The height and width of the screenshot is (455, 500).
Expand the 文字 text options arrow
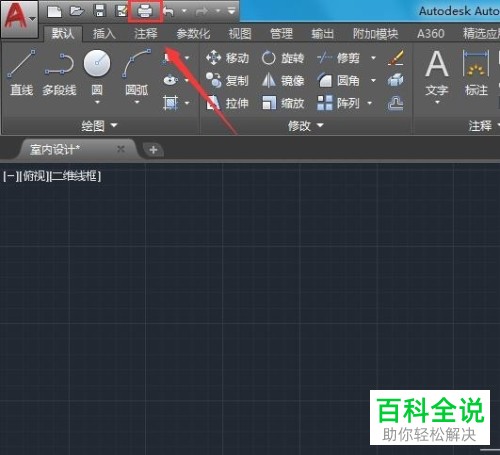tap(437, 102)
